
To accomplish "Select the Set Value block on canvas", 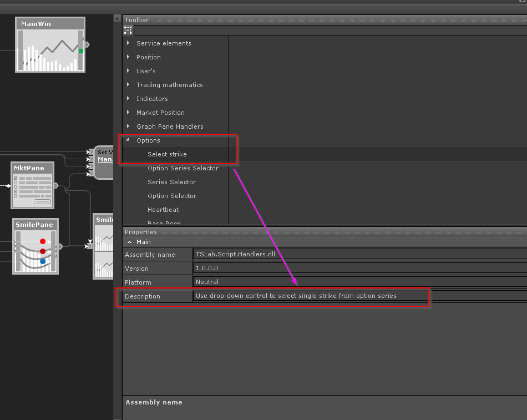I will pyautogui.click(x=104, y=163).
